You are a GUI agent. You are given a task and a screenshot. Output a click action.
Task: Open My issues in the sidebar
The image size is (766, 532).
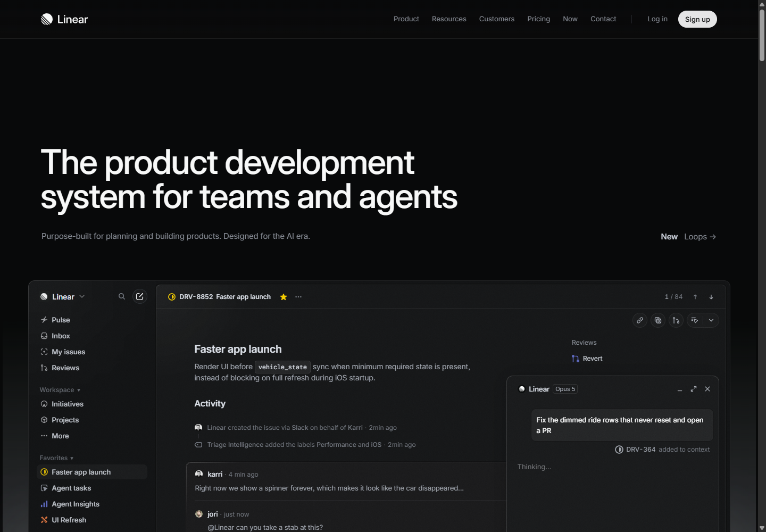coord(92,352)
